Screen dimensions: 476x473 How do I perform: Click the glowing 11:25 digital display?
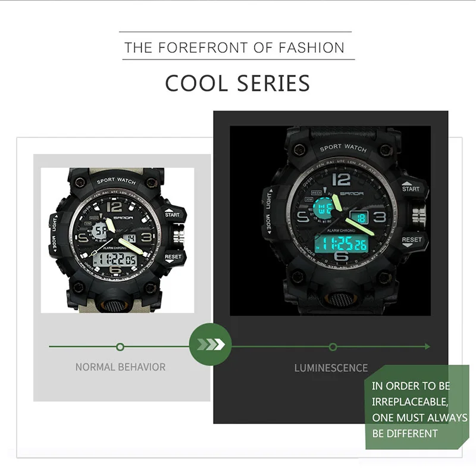point(341,243)
